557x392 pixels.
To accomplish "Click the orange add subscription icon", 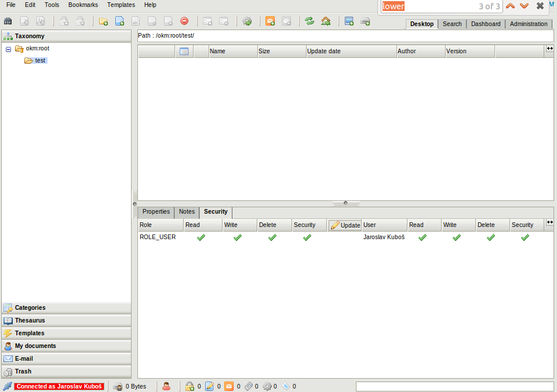I will [270, 21].
